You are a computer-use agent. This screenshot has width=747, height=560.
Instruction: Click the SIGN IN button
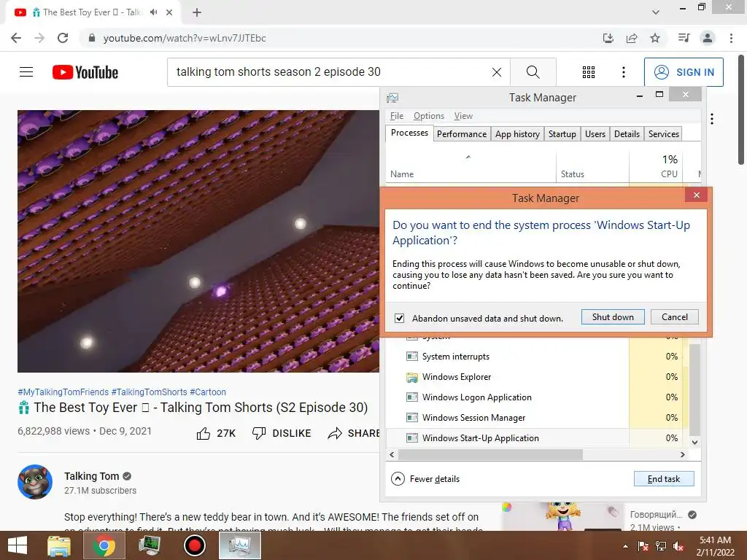coord(684,72)
